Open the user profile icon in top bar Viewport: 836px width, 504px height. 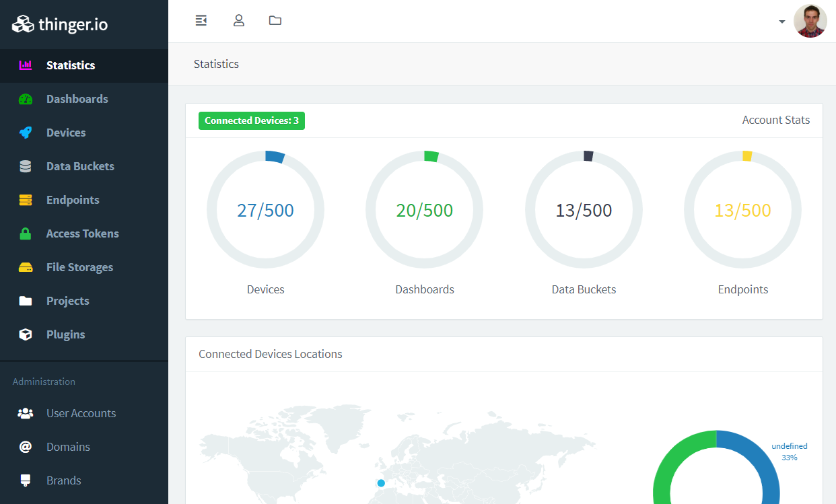[238, 21]
